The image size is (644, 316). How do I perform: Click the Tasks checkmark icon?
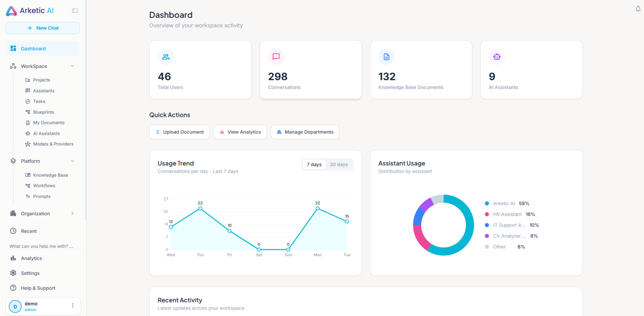28,101
